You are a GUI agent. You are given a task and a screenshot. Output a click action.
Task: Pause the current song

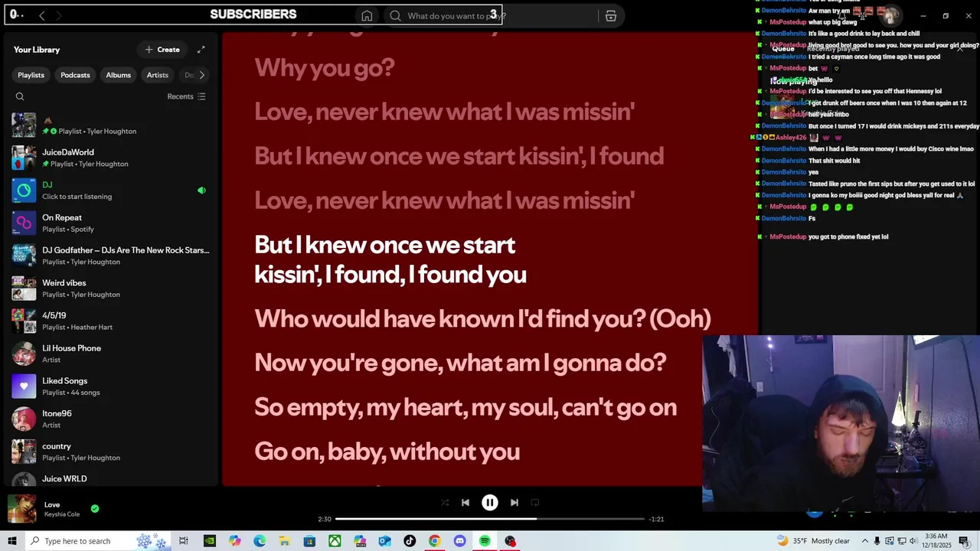[x=490, y=503]
